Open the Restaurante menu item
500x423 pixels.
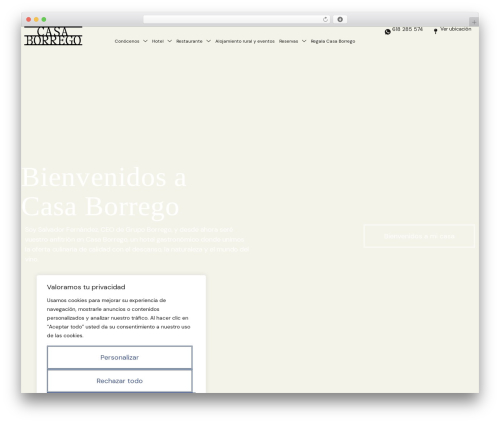tap(189, 41)
